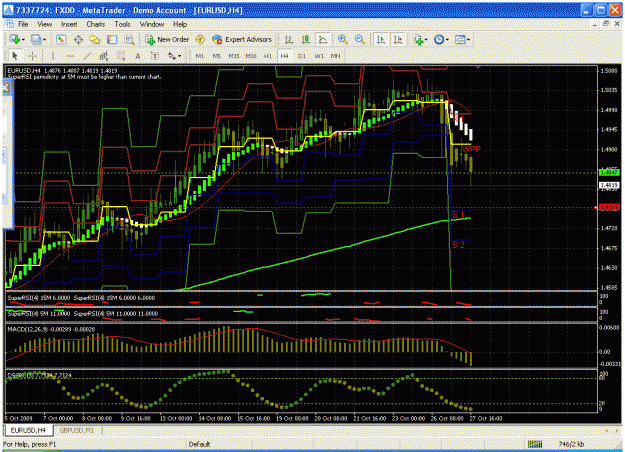The height and width of the screenshot is (452, 625).
Task: Click the red horizontal price level marker
Action: [x=609, y=208]
